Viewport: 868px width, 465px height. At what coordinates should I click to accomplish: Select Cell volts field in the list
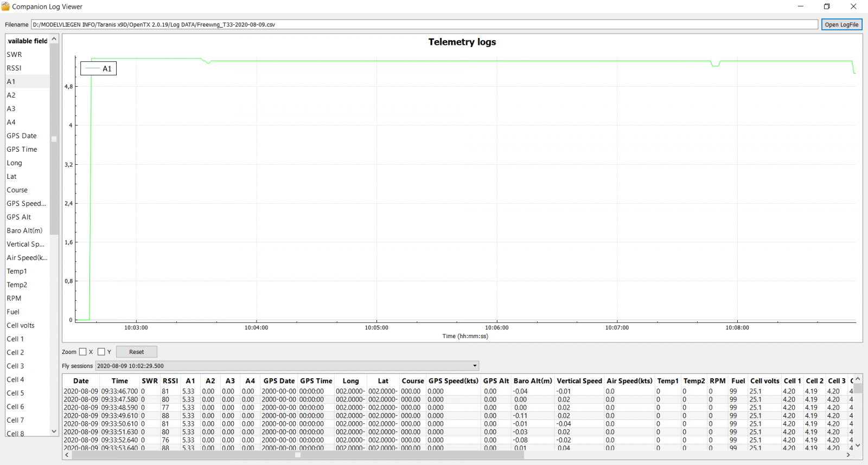tap(28, 325)
